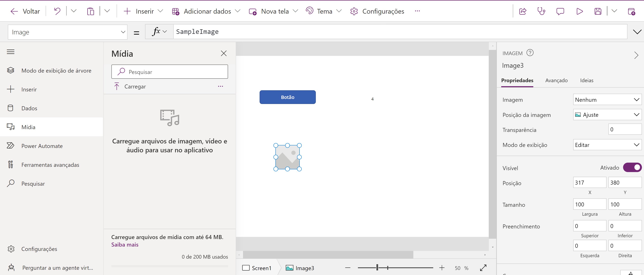Open Power Automate pane
Screen dimensions: 644x275
pyautogui.click(x=51, y=146)
